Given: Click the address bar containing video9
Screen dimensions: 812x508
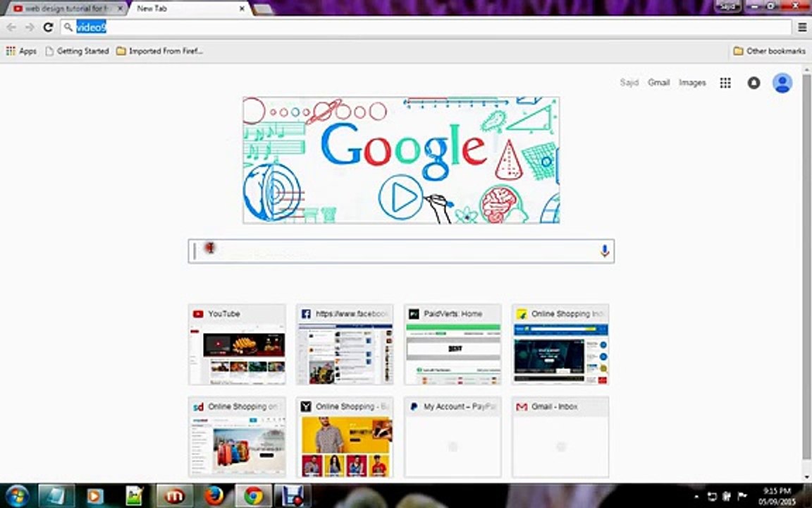Looking at the screenshot, I should coord(426,28).
